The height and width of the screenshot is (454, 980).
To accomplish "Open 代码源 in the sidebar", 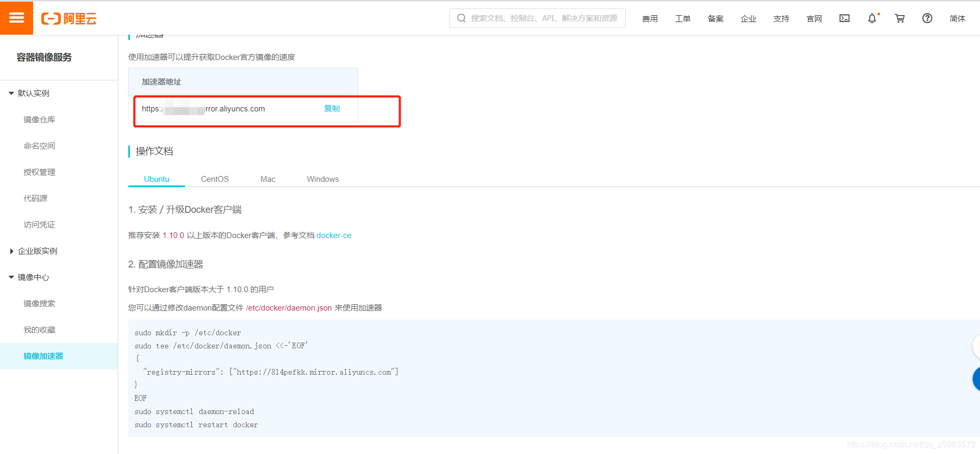I will (x=35, y=199).
